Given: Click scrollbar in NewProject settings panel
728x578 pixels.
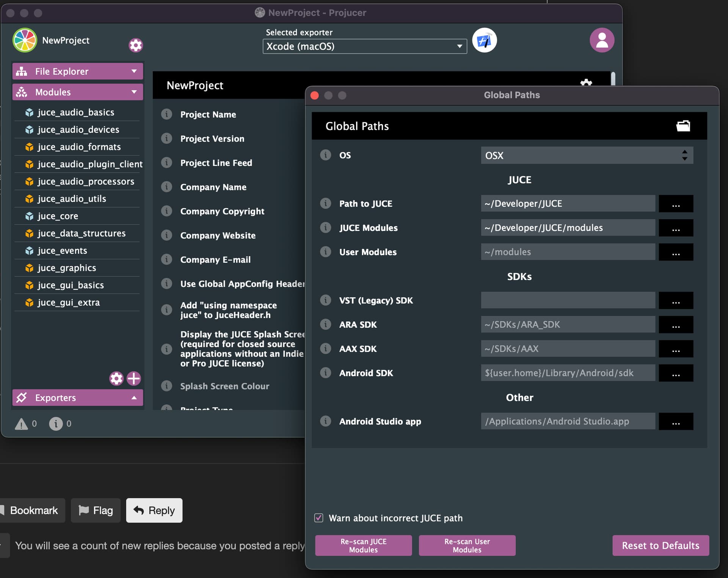Looking at the screenshot, I should pyautogui.click(x=613, y=79).
